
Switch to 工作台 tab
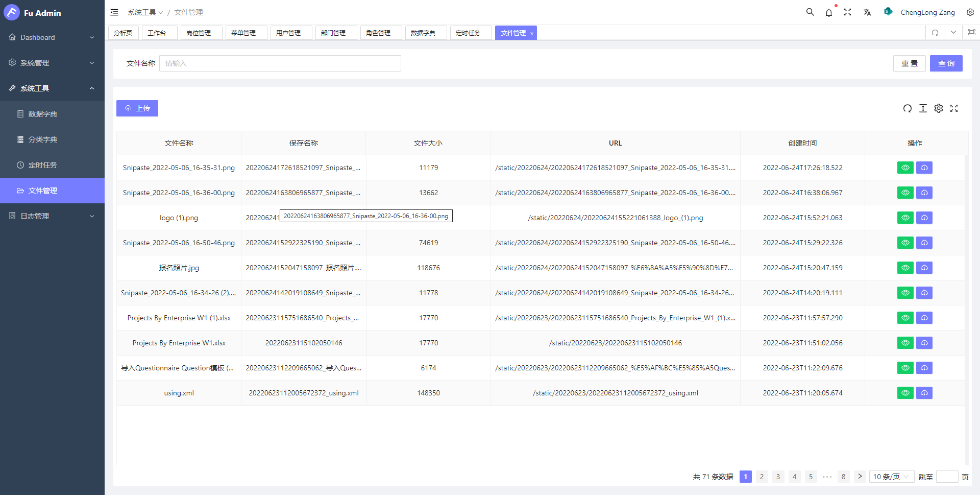(159, 33)
